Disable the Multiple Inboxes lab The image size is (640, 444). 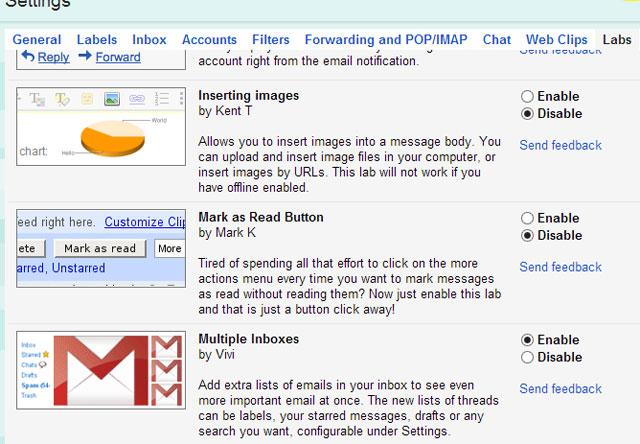coord(527,357)
